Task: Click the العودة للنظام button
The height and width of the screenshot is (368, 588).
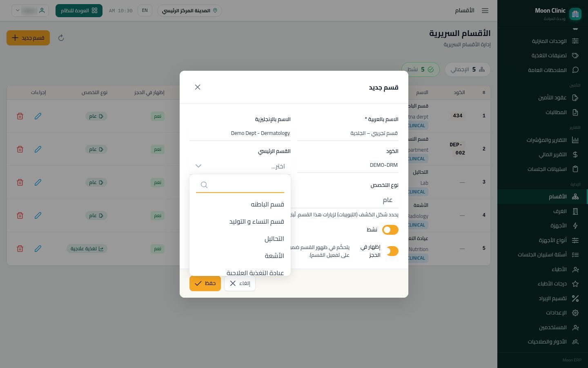Action: click(79, 11)
